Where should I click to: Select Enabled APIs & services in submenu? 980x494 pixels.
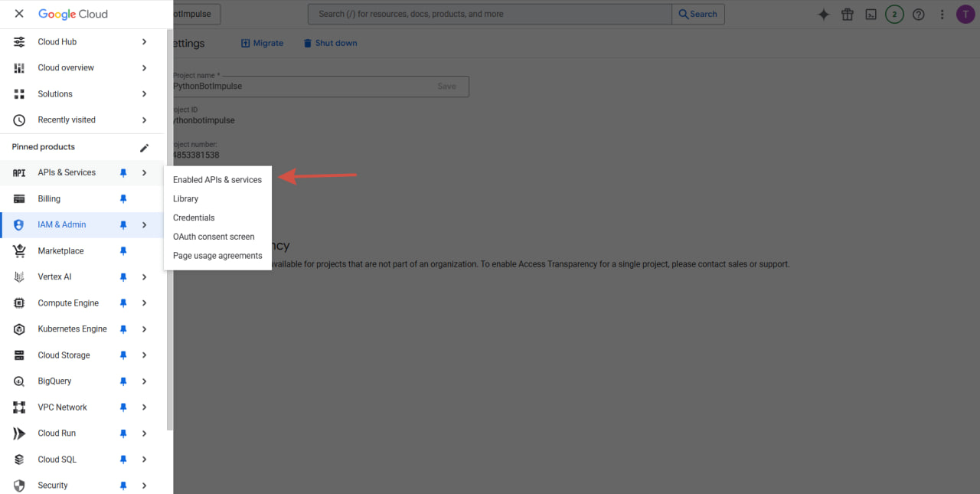[x=217, y=180]
